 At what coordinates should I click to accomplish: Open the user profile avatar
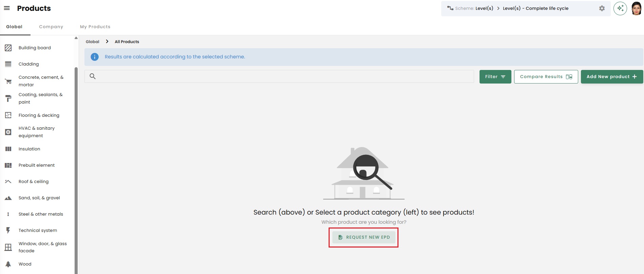tap(636, 8)
